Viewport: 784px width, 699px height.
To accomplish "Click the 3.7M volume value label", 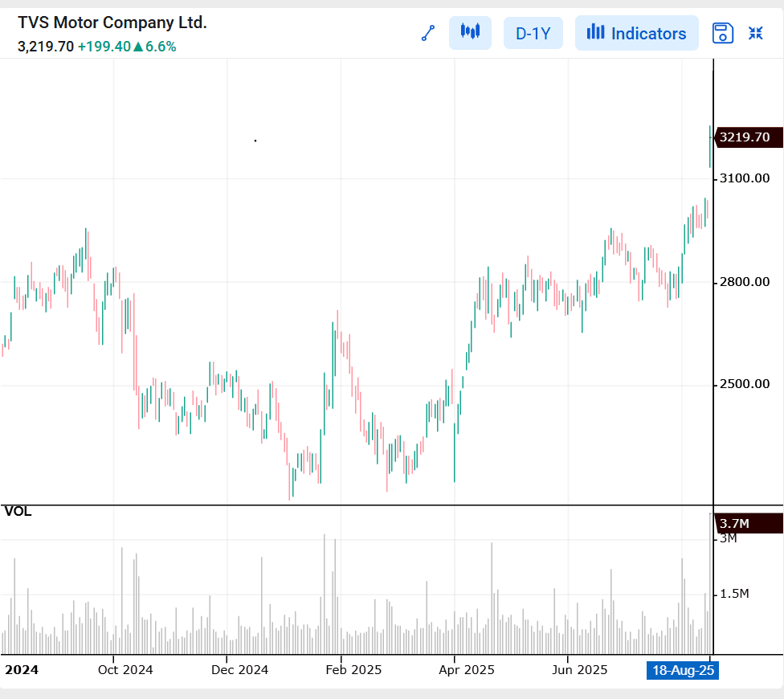I will (x=748, y=524).
